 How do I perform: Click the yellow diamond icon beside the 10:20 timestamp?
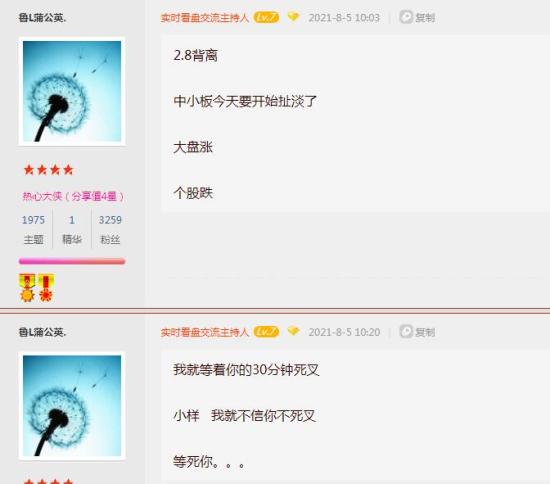[x=293, y=331]
